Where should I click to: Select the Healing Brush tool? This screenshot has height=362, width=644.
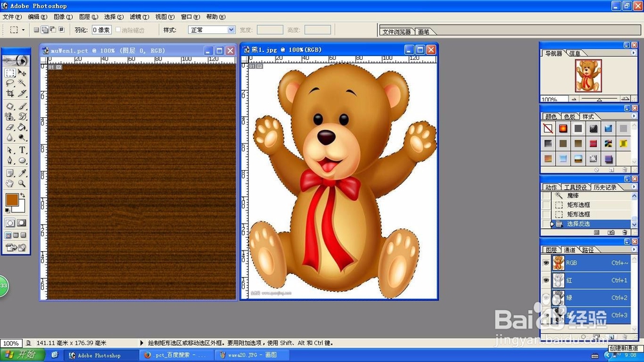[10, 106]
